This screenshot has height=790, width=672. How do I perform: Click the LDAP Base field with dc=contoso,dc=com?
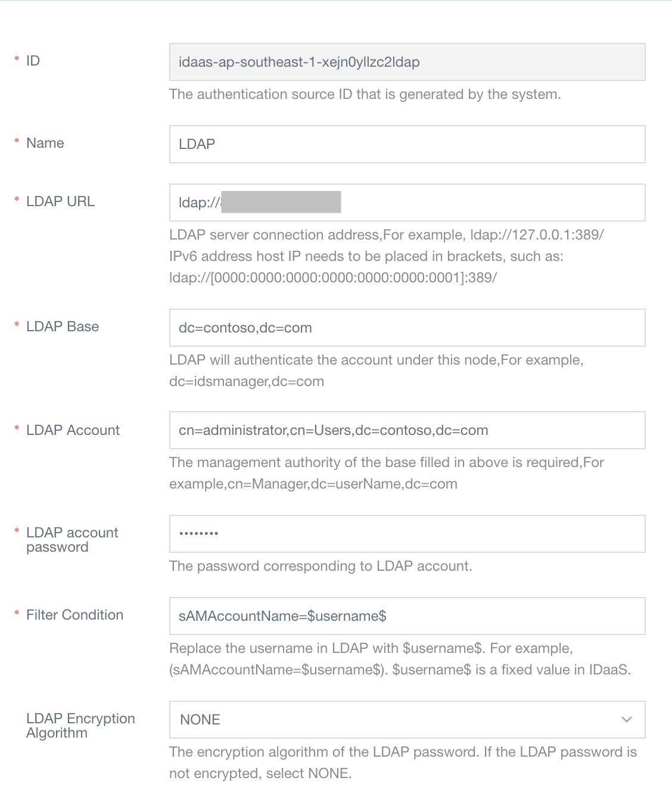point(407,328)
